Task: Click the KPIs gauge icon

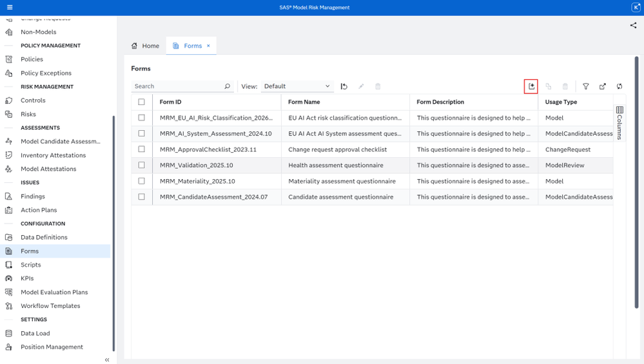Action: pos(8,278)
